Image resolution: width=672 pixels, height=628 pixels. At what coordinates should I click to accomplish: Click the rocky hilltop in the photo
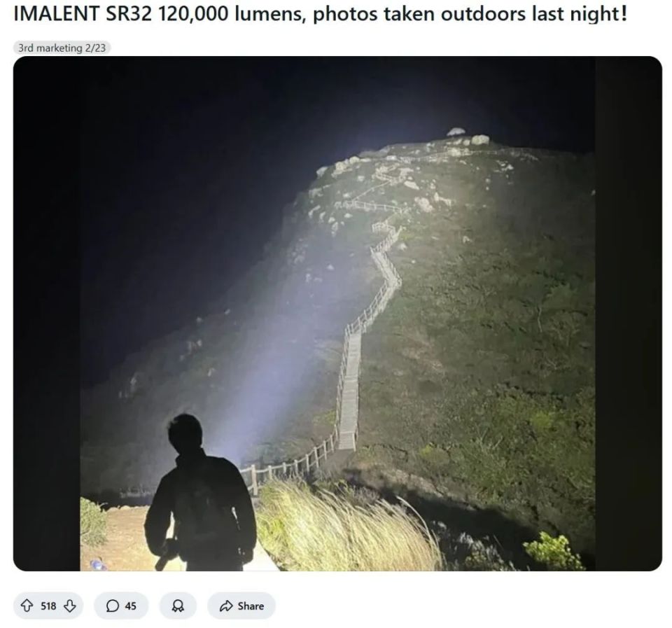click(x=428, y=167)
